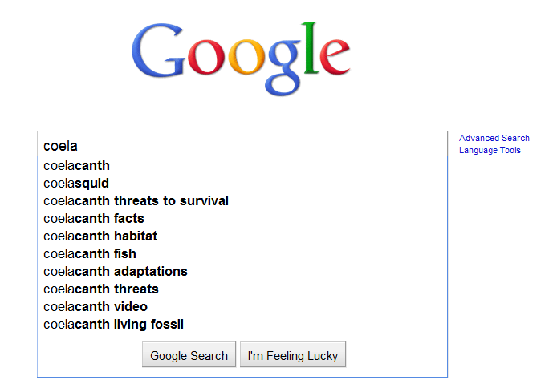
Task: Select the "coelacanth adaptations" suggestion
Action: [116, 272]
